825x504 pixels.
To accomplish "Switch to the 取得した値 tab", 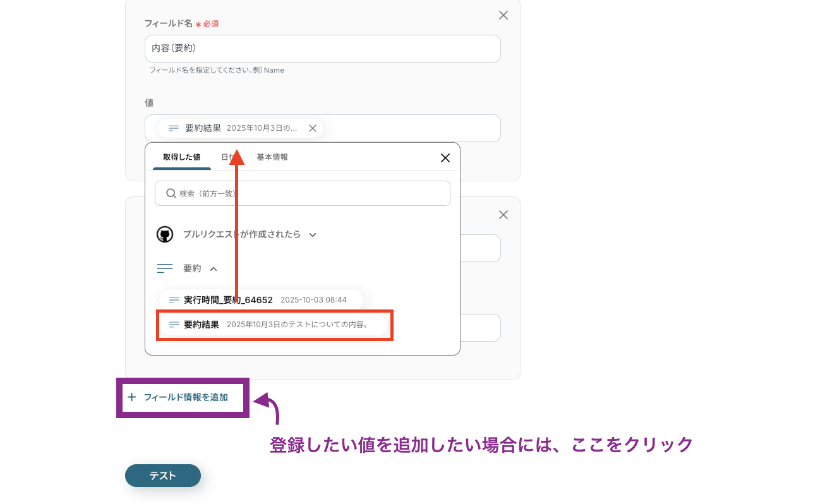I will tap(182, 157).
